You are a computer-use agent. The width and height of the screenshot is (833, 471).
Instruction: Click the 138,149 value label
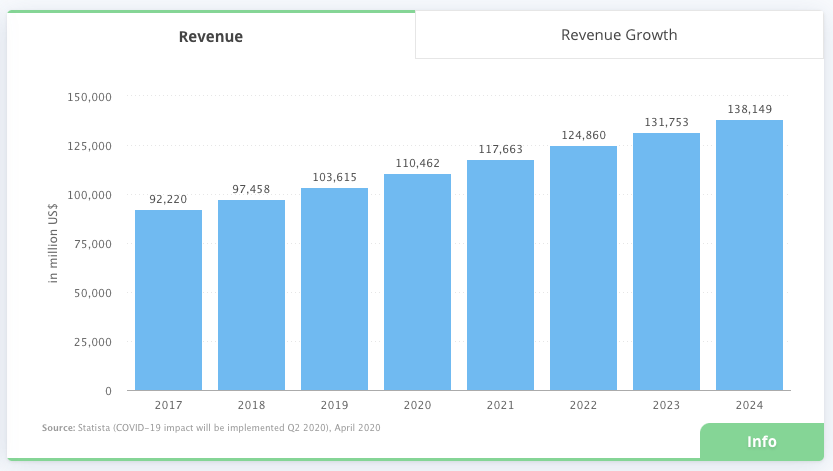click(749, 109)
